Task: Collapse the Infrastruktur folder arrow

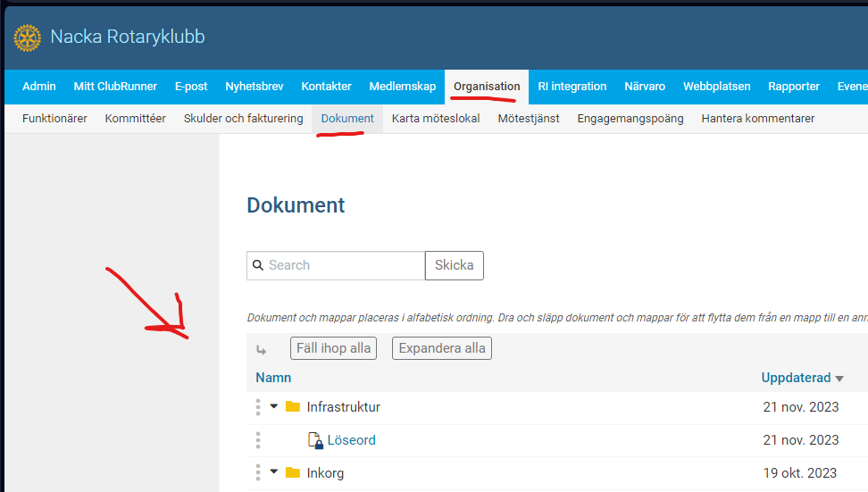Action: 274,406
